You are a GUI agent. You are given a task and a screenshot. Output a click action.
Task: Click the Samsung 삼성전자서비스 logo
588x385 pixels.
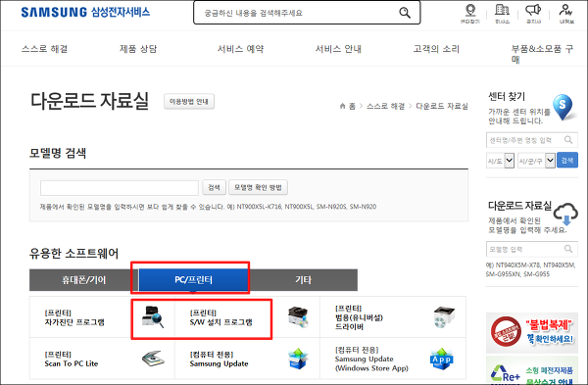coord(85,12)
